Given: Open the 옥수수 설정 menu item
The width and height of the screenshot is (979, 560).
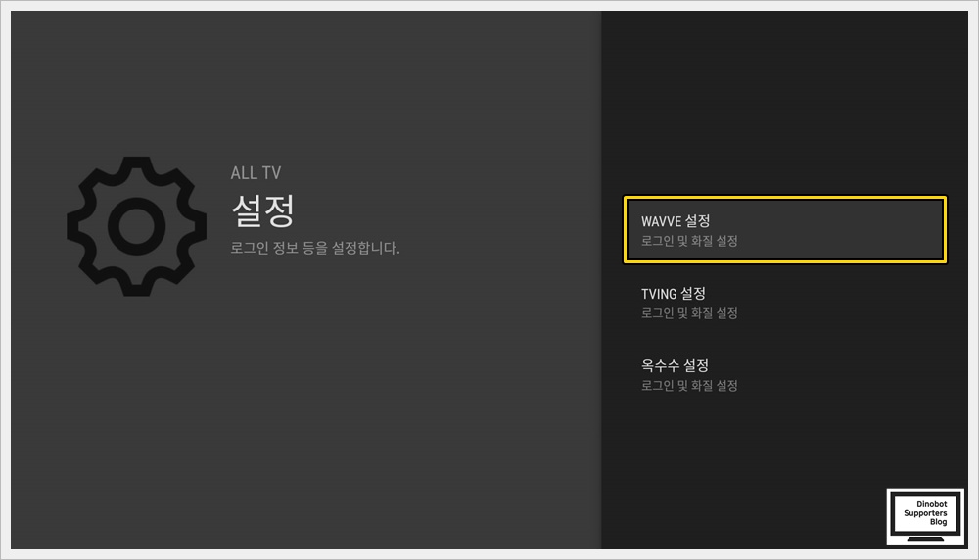Looking at the screenshot, I should (785, 375).
